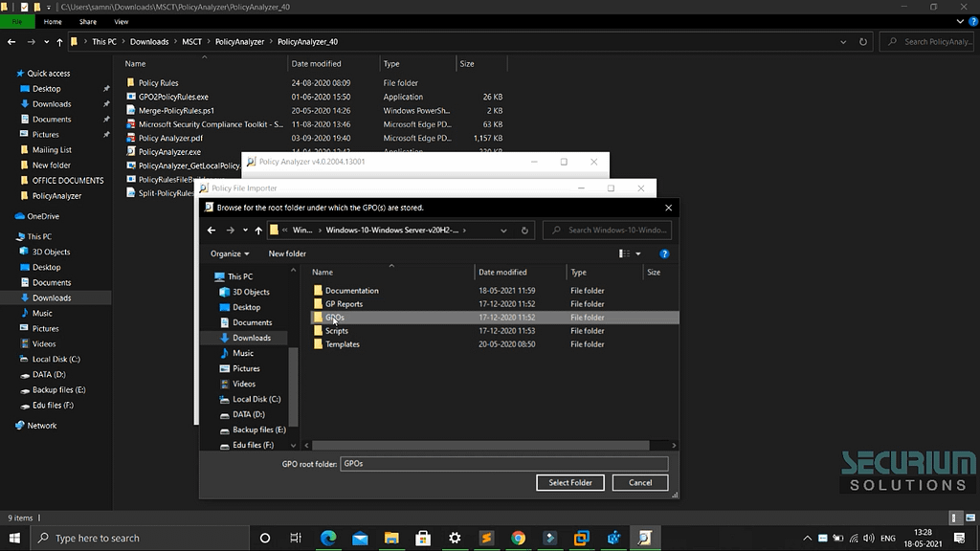Open view options dropdown arrow in dialog

pos(638,253)
